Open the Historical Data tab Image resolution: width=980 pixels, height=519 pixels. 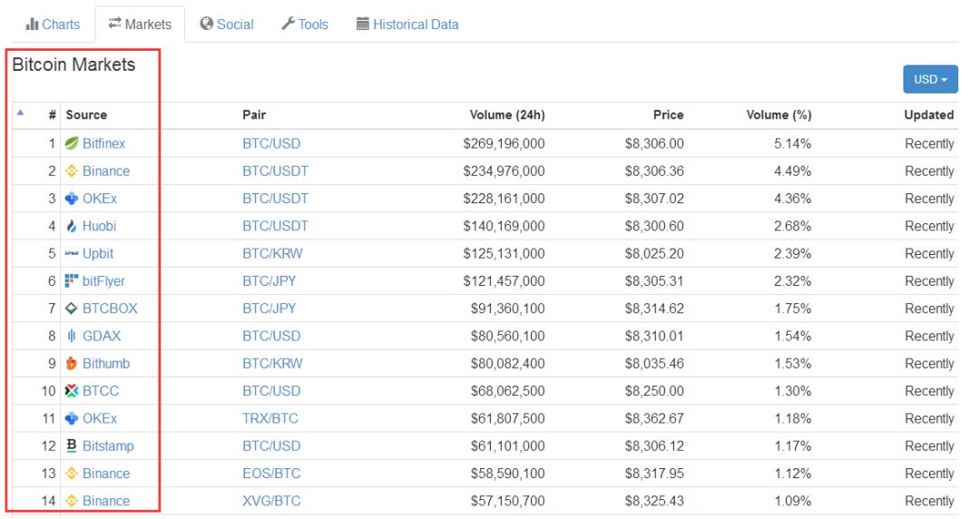tap(407, 24)
